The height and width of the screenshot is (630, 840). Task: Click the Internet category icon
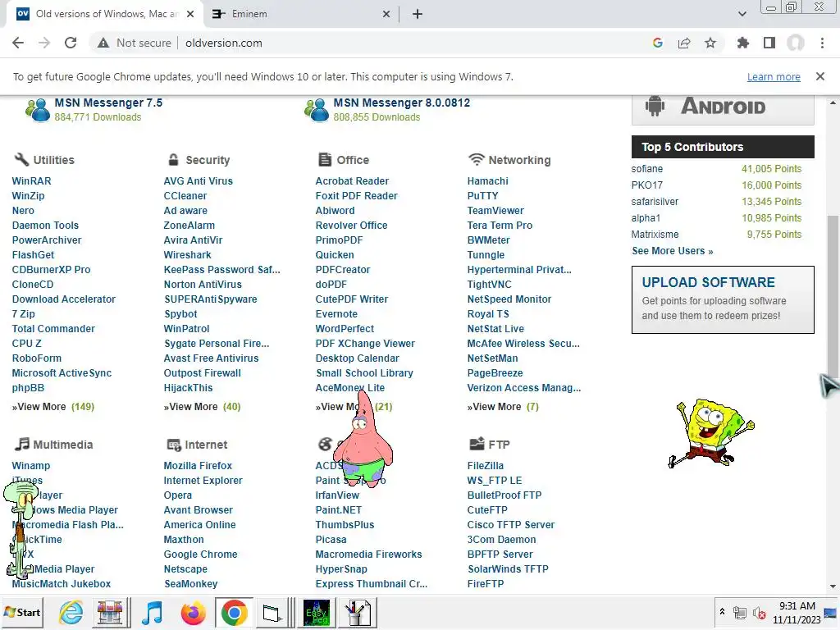coord(174,445)
